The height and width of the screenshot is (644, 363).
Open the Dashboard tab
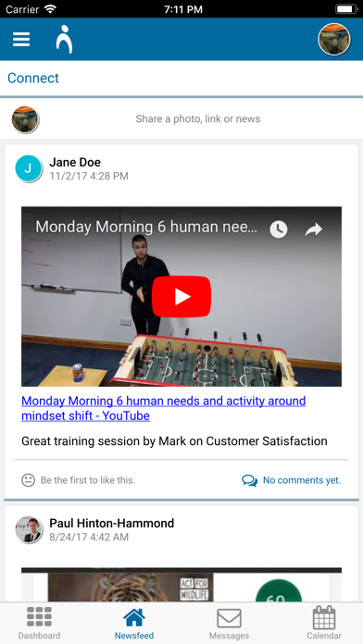click(x=39, y=623)
